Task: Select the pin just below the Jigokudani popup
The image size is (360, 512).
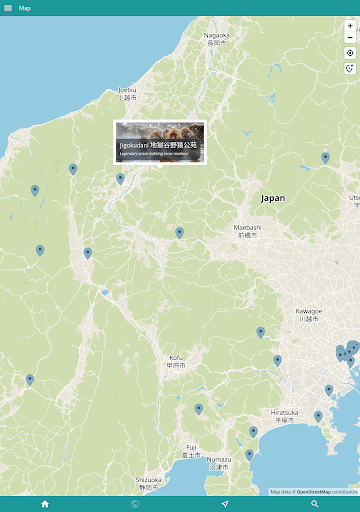Action: [x=120, y=179]
